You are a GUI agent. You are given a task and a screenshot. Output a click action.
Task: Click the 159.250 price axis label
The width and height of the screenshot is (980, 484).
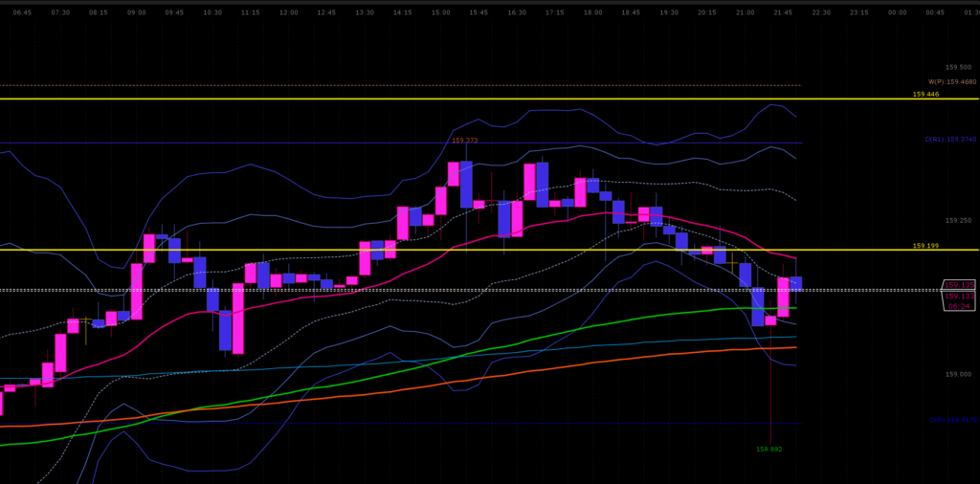(x=958, y=221)
